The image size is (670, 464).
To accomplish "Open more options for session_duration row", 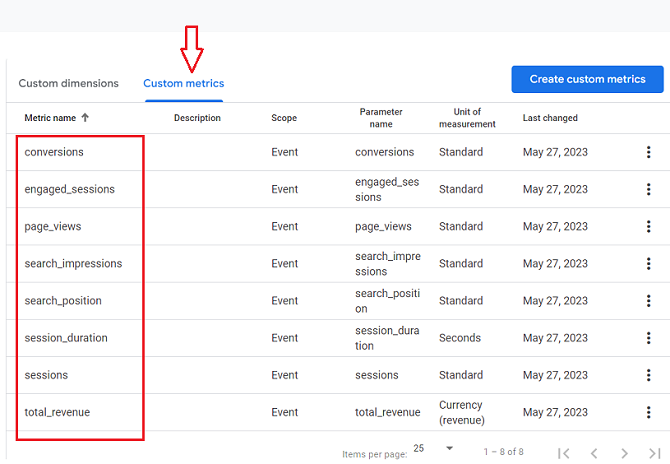I will [648, 338].
